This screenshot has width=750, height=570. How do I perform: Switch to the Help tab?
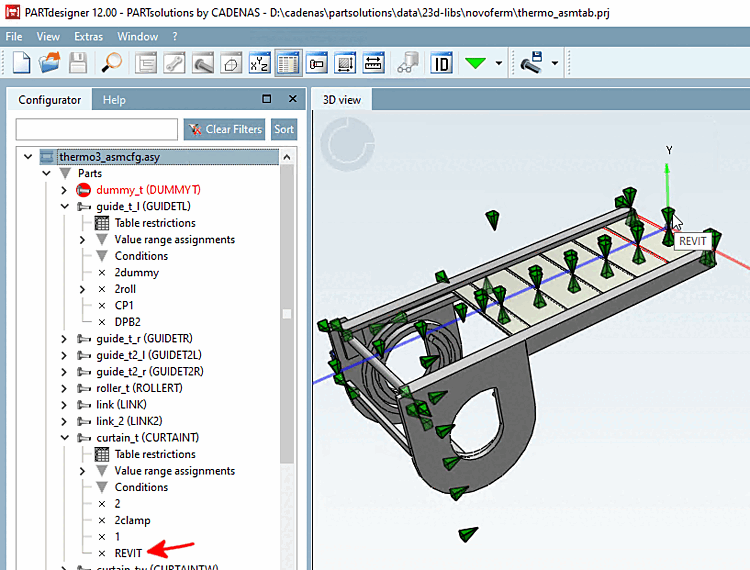tap(114, 100)
